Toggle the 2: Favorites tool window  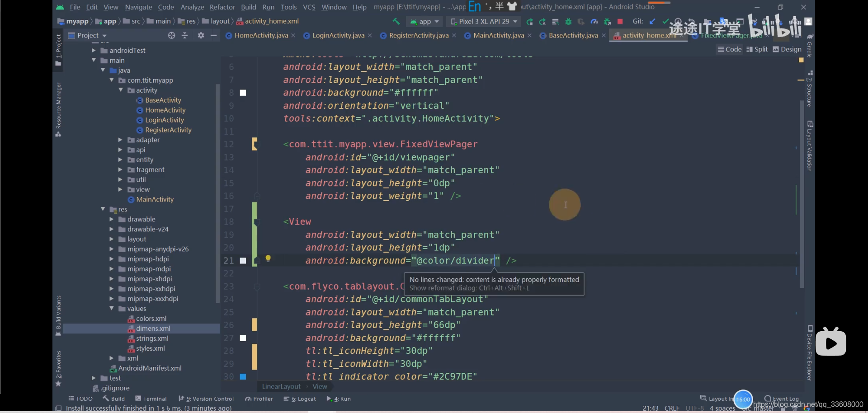[58, 368]
